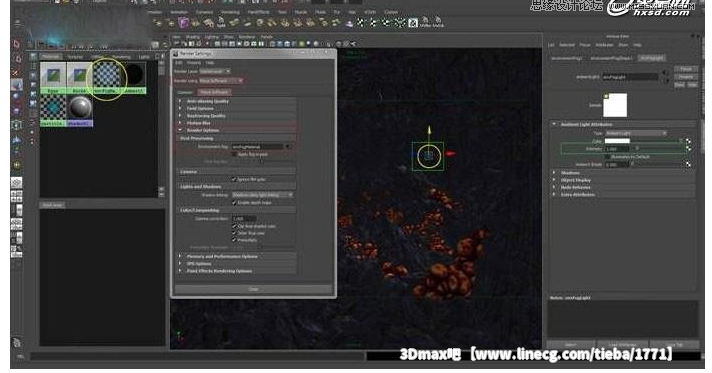Image resolution: width=712 pixels, height=373 pixels.
Task: Open the Shadow linking dropdown
Action: pos(262,195)
